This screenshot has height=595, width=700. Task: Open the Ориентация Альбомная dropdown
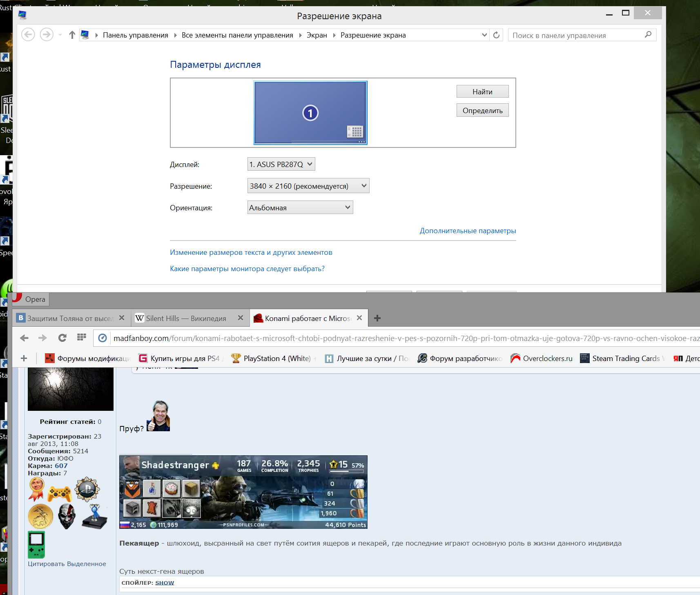click(300, 207)
